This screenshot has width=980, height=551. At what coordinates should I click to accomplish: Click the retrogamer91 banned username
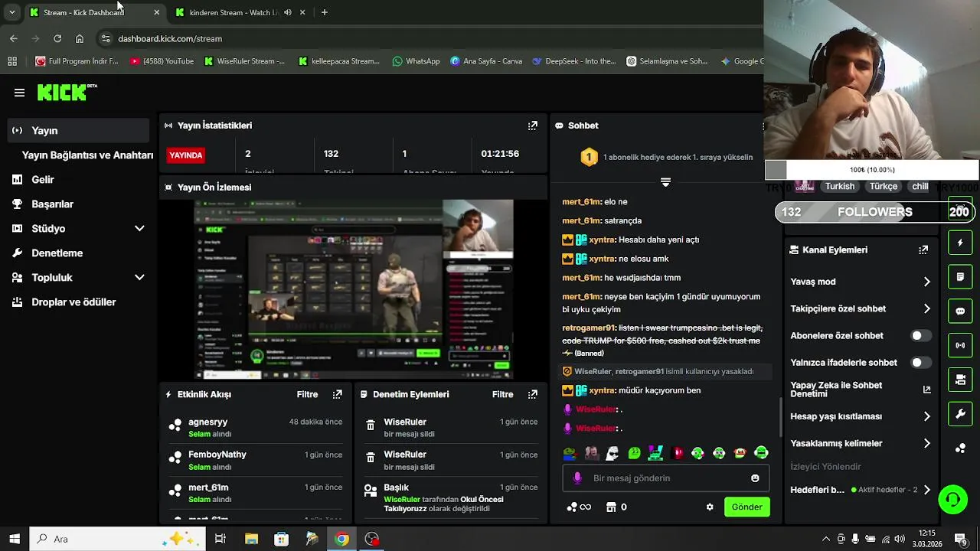[x=588, y=328]
